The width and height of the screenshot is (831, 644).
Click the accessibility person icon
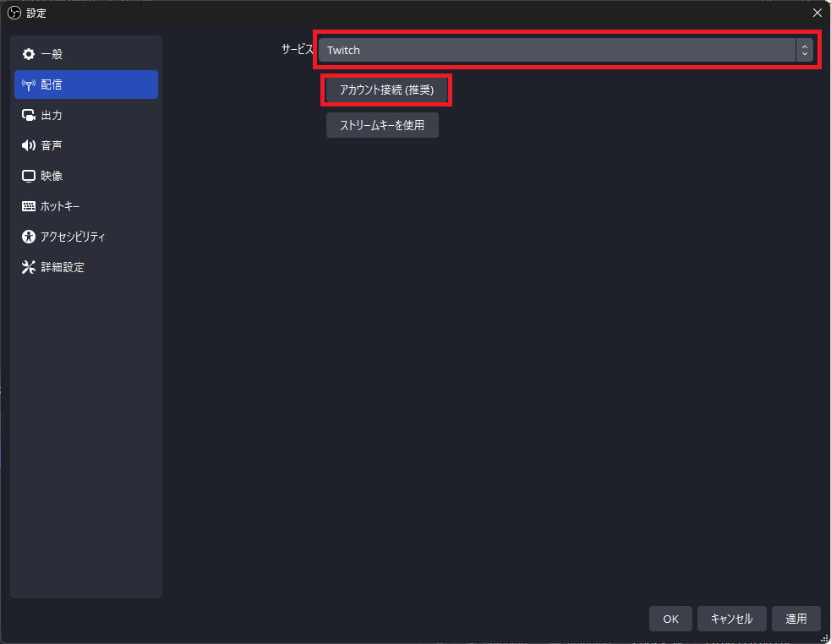29,237
